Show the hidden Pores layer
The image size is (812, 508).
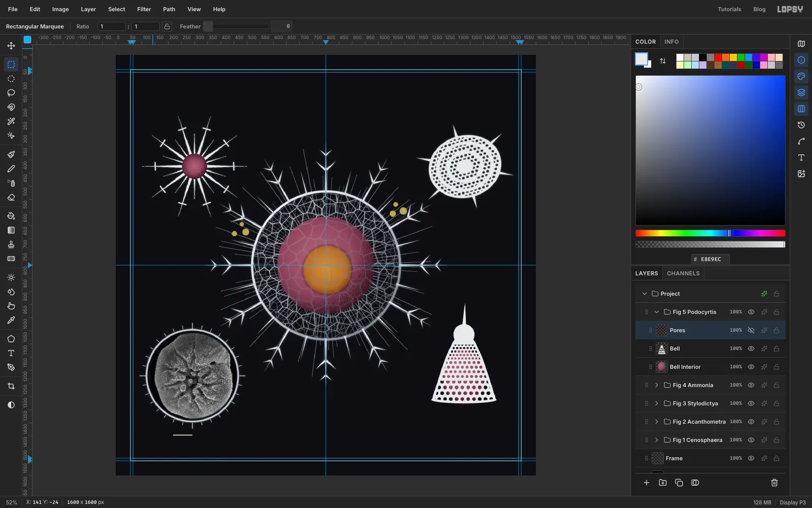click(x=751, y=330)
